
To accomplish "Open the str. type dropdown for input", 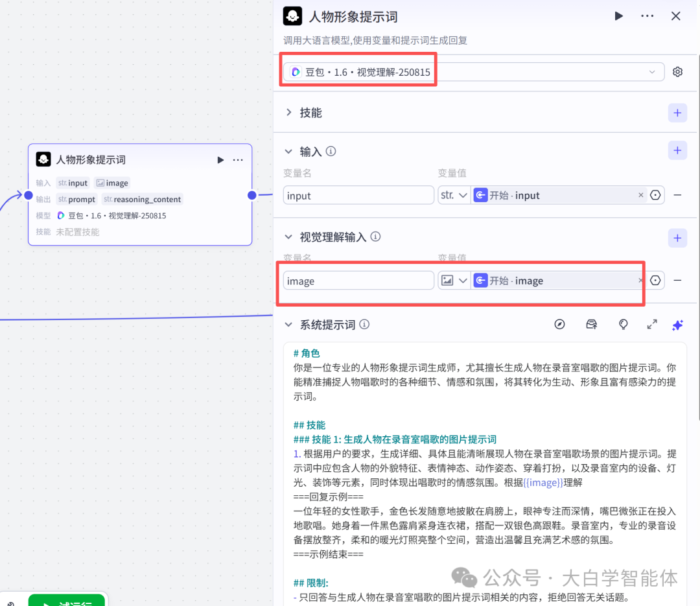I will coord(454,195).
